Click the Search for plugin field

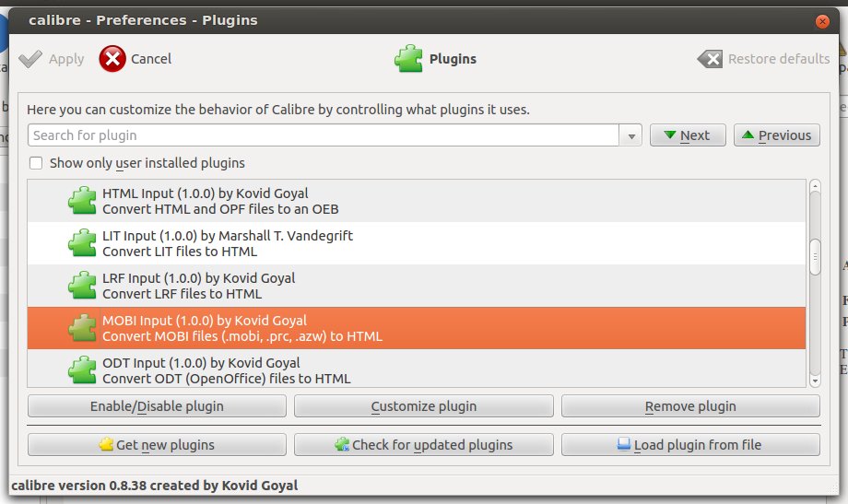coord(323,135)
